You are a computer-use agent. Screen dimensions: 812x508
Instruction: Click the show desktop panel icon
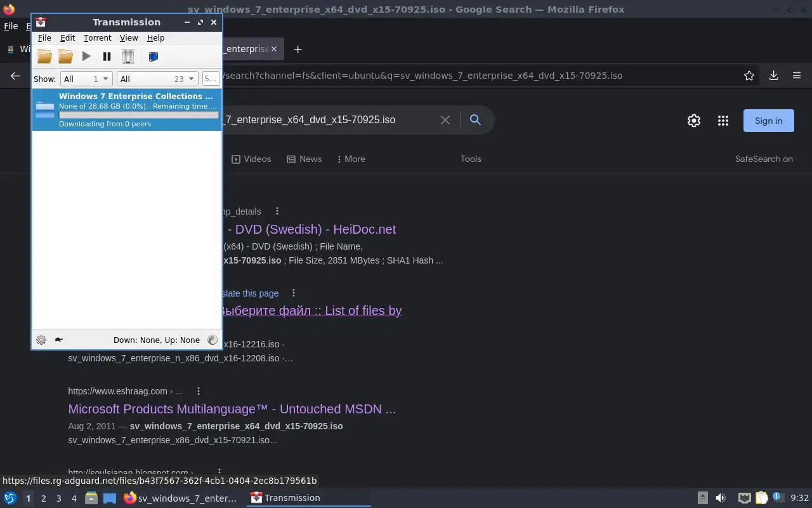[x=110, y=498]
